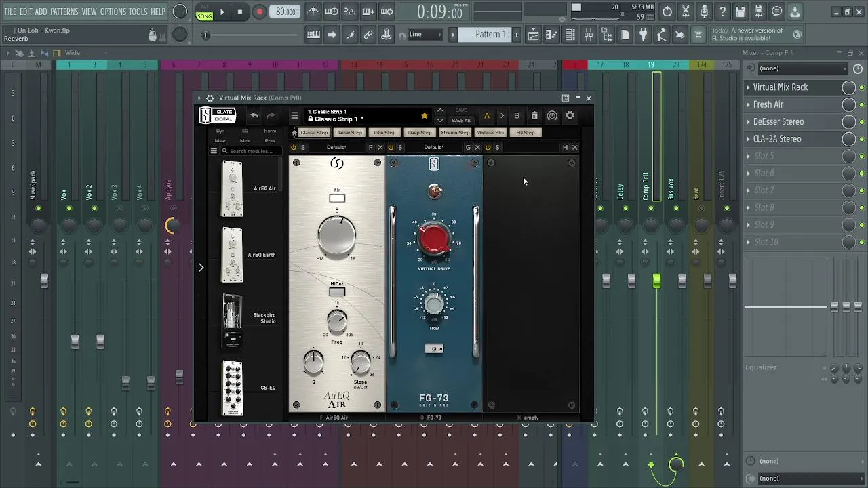Toggle the link chain icon in the toolbar
The height and width of the screenshot is (488, 868).
368,35
